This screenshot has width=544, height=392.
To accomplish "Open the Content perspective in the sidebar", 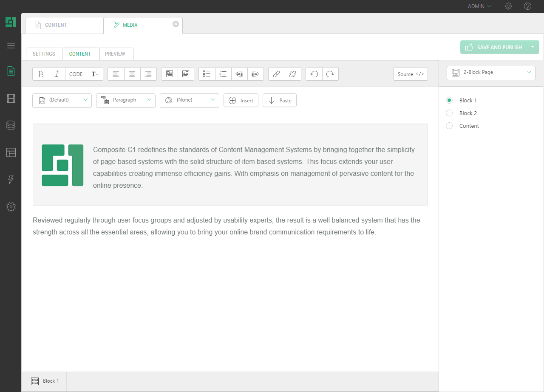I will (11, 71).
